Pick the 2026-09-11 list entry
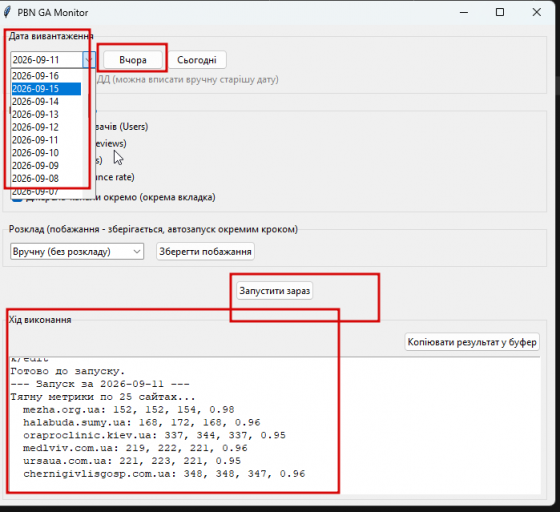Image resolution: width=560 pixels, height=512 pixels. [x=46, y=140]
